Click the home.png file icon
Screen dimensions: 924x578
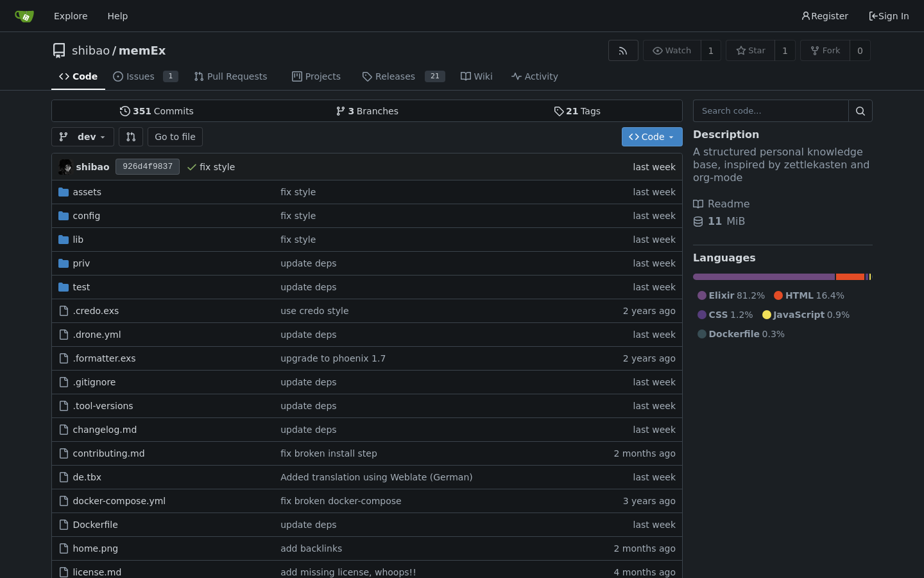pos(64,548)
